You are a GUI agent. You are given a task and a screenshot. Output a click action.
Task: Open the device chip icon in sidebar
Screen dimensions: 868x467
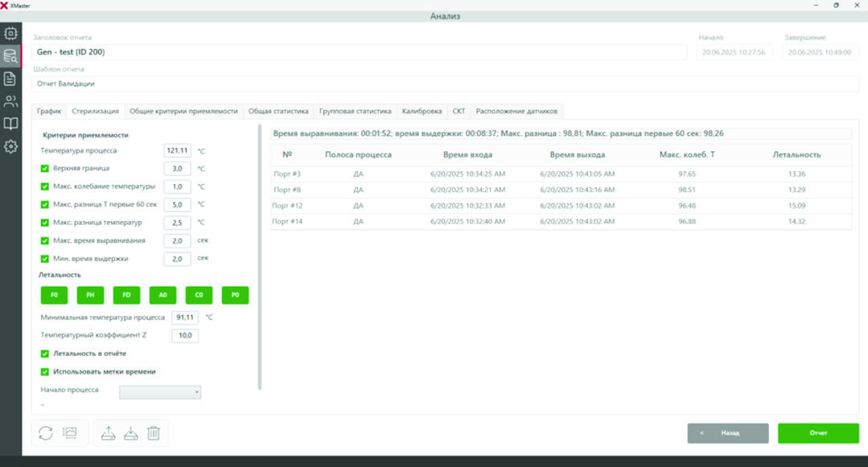[10, 34]
